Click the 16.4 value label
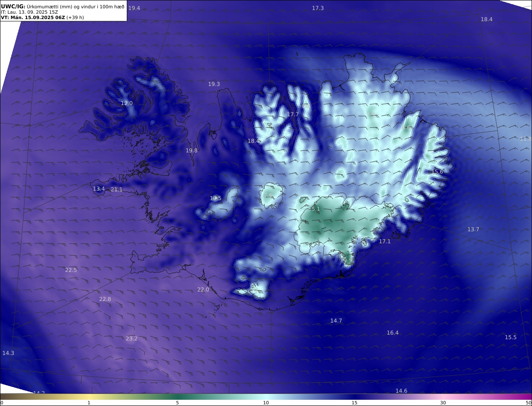 coord(393,333)
